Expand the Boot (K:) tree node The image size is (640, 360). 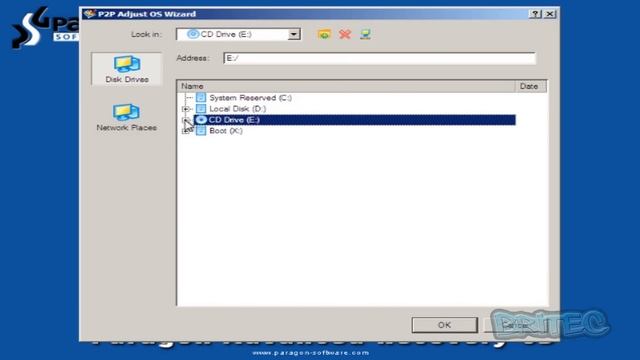click(x=186, y=131)
